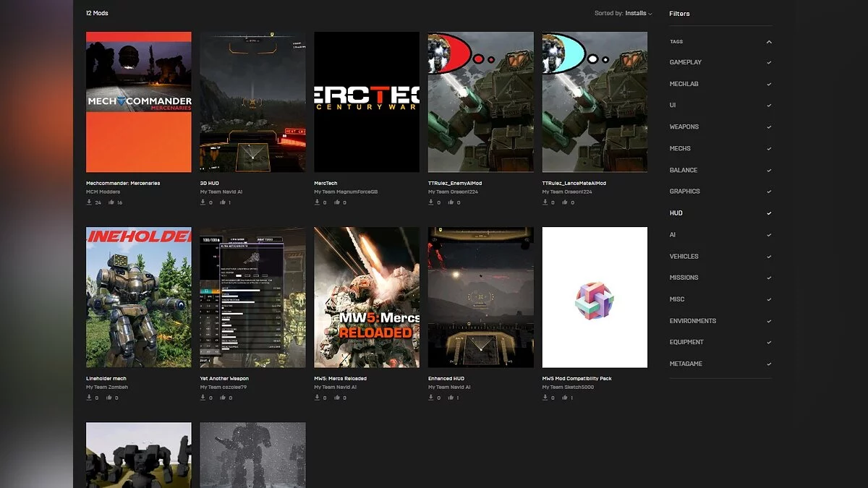This screenshot has height=488, width=868.
Task: Open the TTRulez_EnemyAIMod title link
Action: [455, 184]
